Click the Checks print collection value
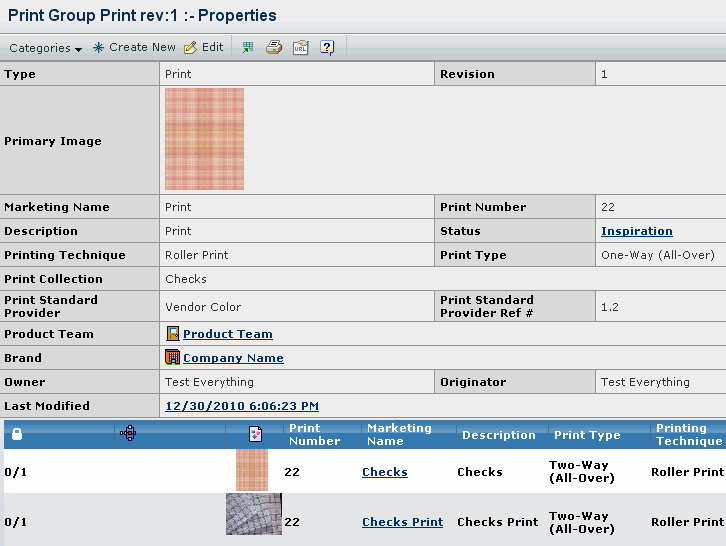 (186, 279)
